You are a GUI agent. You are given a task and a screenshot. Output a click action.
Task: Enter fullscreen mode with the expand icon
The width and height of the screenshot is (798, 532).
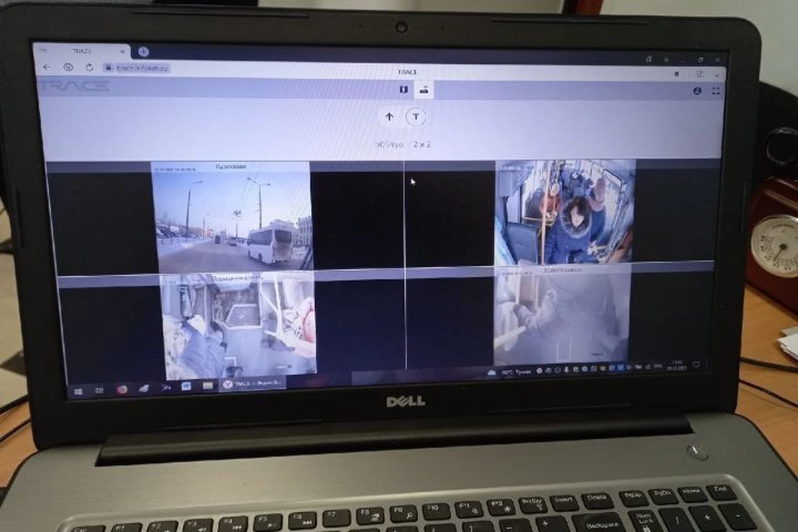click(x=716, y=91)
